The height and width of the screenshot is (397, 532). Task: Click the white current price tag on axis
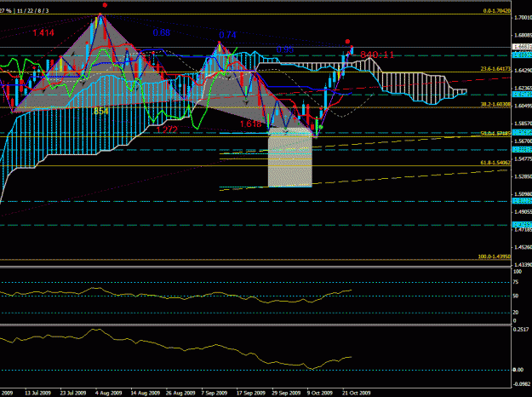(x=522, y=47)
